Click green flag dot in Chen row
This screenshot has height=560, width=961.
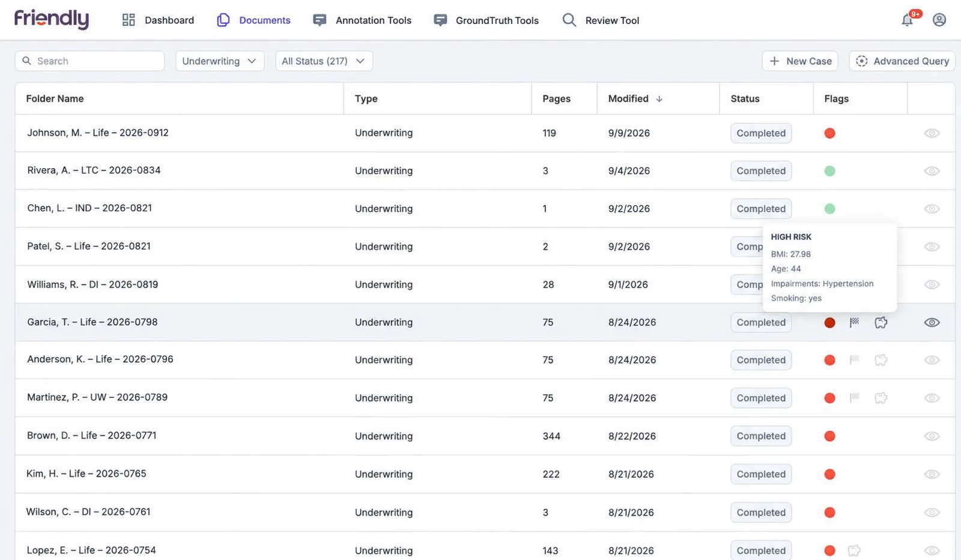[x=830, y=209]
